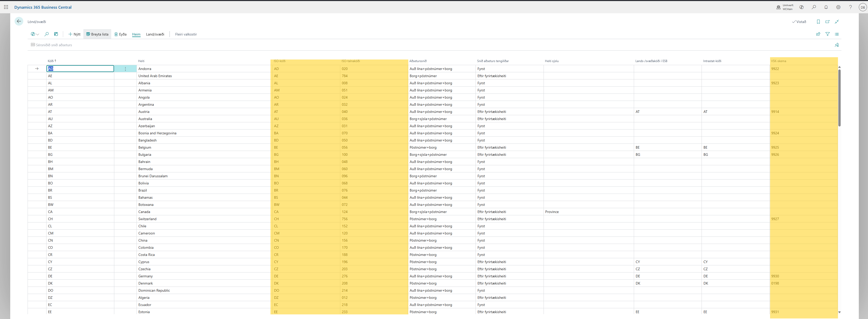Select the Algeria Eftir fyrirtækisheiti cell
The width and height of the screenshot is (868, 319).
509,298
